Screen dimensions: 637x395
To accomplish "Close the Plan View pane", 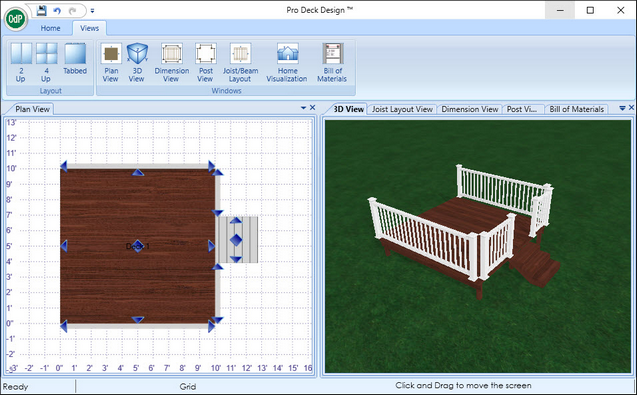I will click(x=312, y=107).
